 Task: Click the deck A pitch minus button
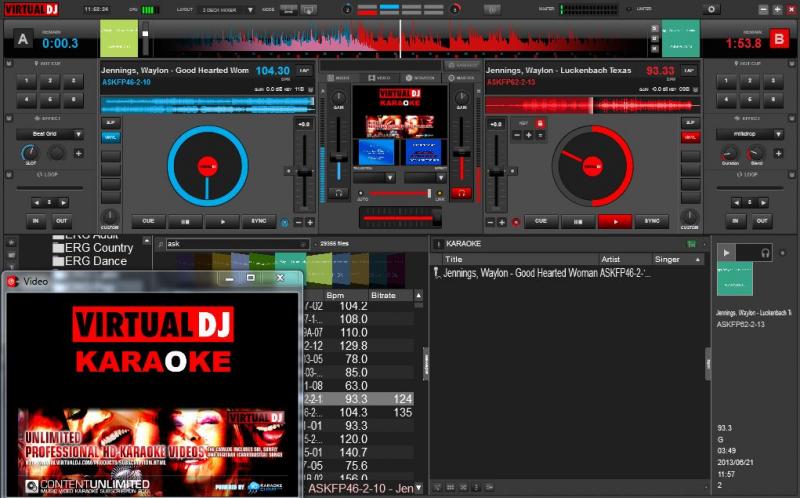[298, 222]
